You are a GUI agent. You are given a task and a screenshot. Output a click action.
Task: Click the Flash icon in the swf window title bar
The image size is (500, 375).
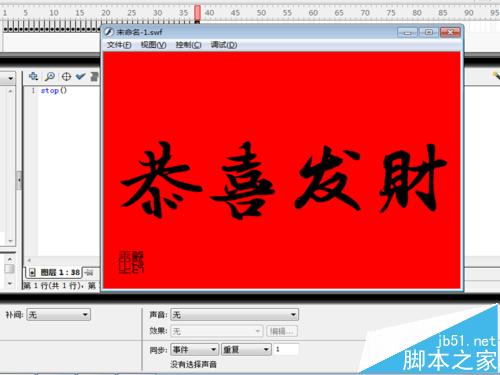[x=109, y=32]
